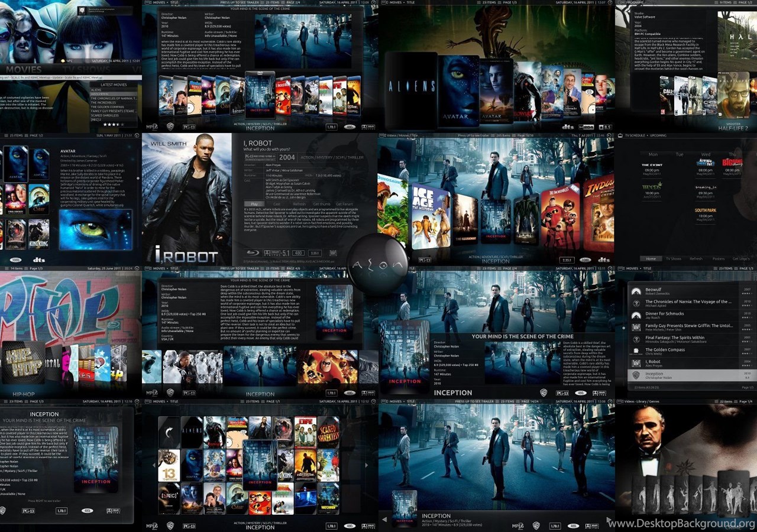The image size is (757, 532).
Task: Select Scared Shrekless poster in poster wall
Action: [x=328, y=432]
